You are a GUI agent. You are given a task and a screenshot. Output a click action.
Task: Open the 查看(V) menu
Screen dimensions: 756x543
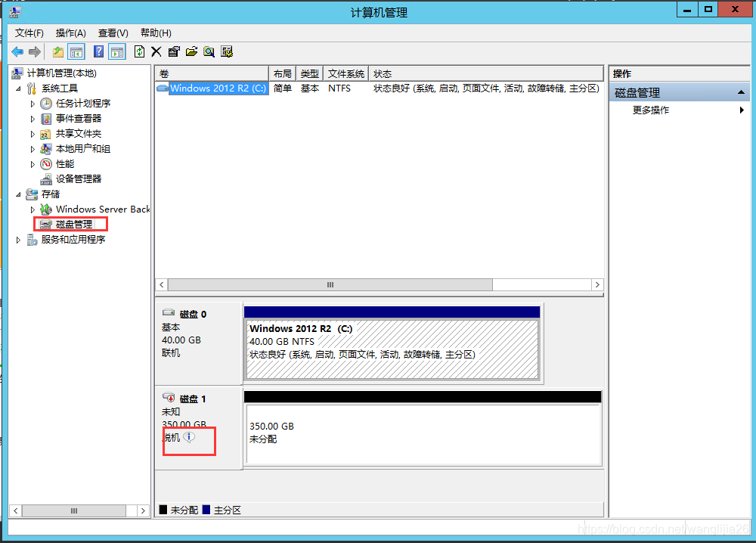pyautogui.click(x=113, y=33)
